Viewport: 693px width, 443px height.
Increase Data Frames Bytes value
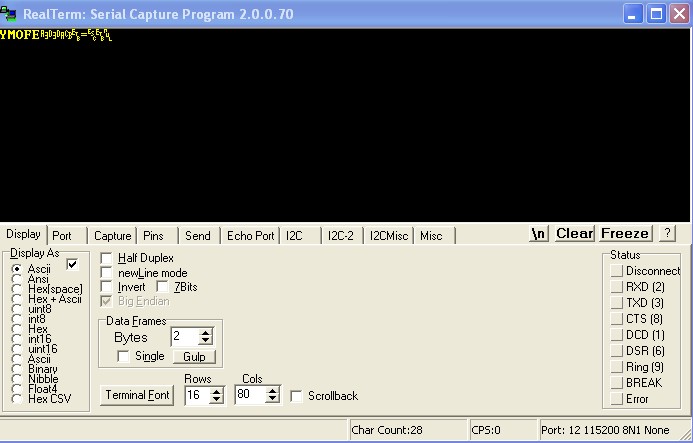[x=206, y=333]
